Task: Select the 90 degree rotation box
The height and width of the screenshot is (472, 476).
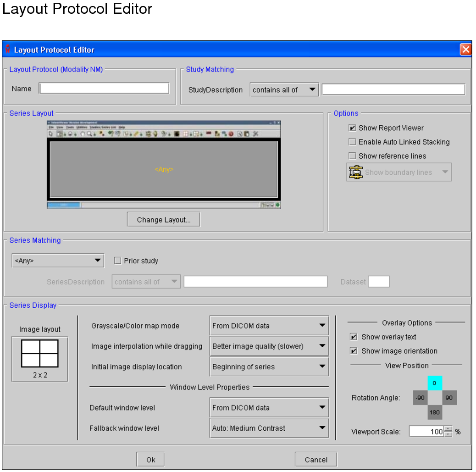Action: coord(449,398)
